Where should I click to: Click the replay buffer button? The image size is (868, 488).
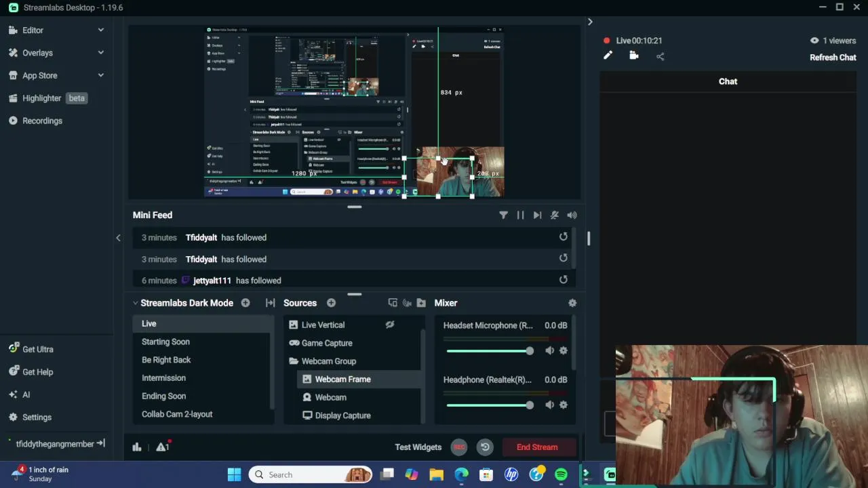(485, 447)
